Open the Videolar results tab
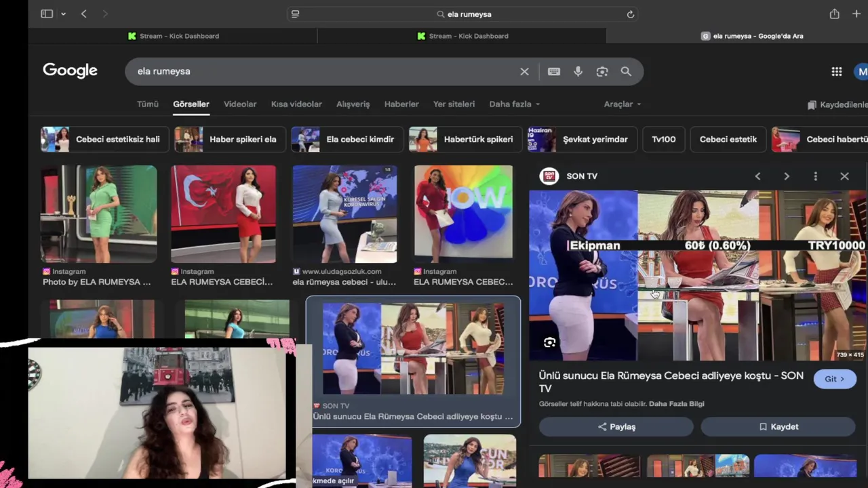Viewport: 868px width, 488px height. [240, 104]
